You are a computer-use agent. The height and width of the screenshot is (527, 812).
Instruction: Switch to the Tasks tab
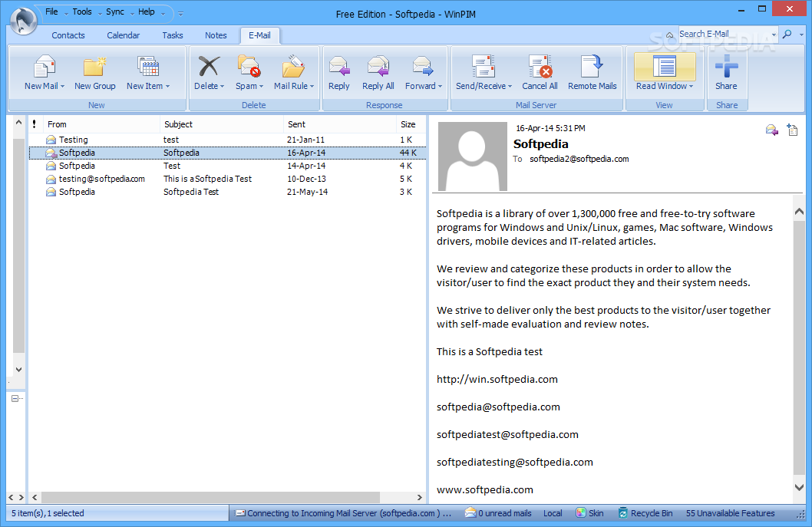click(173, 35)
